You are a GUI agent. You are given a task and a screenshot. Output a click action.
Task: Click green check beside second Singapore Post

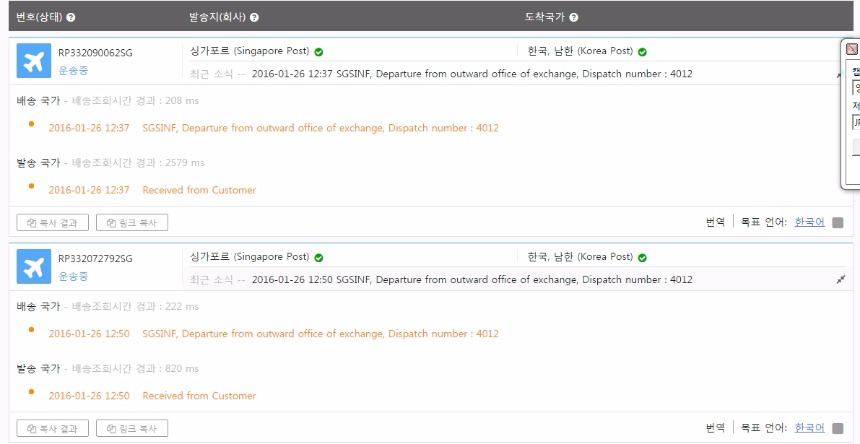click(x=319, y=258)
